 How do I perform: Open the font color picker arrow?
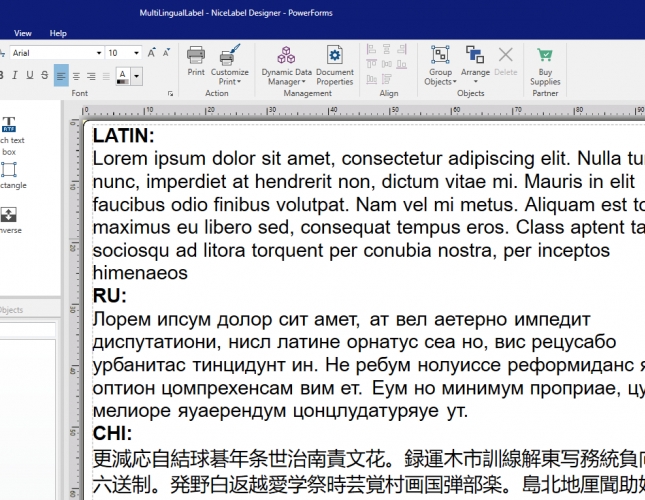[136, 76]
